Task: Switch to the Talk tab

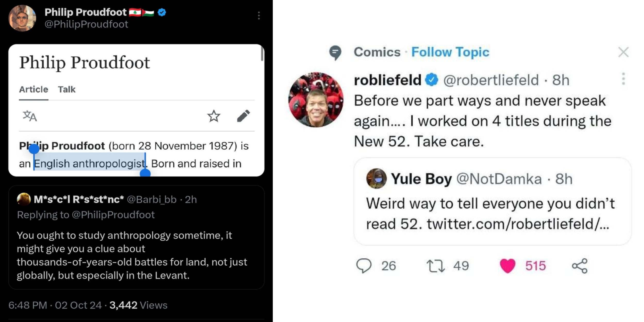Action: tap(66, 89)
